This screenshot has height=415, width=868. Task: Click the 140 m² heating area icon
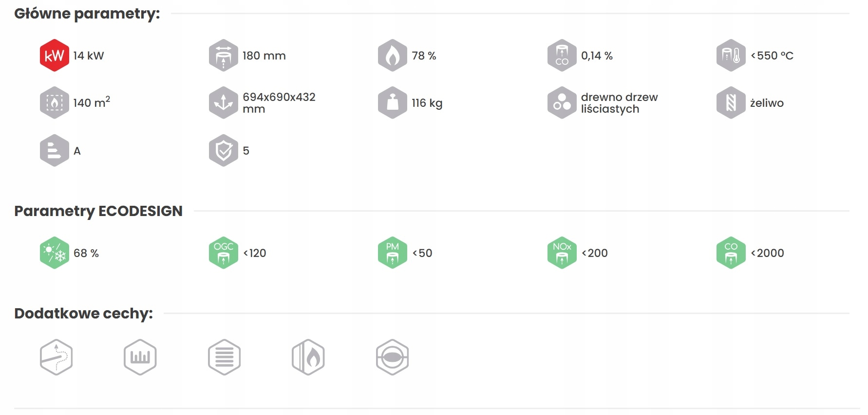click(x=54, y=103)
